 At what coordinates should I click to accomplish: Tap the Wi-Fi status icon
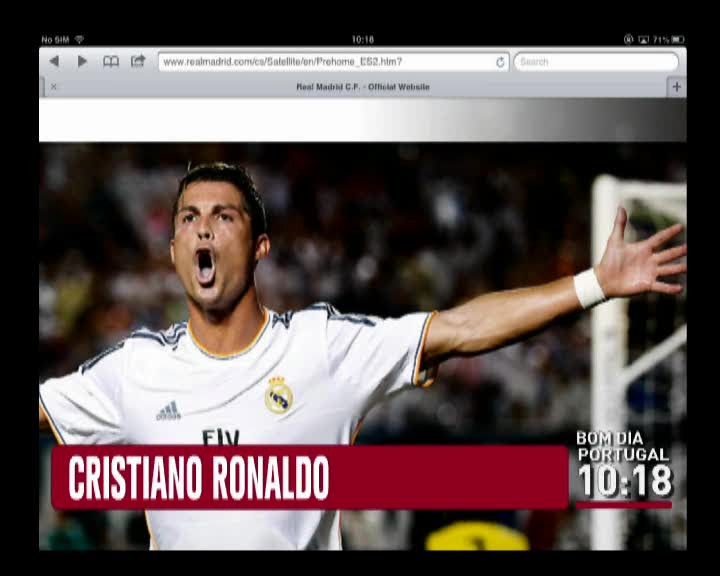point(79,39)
